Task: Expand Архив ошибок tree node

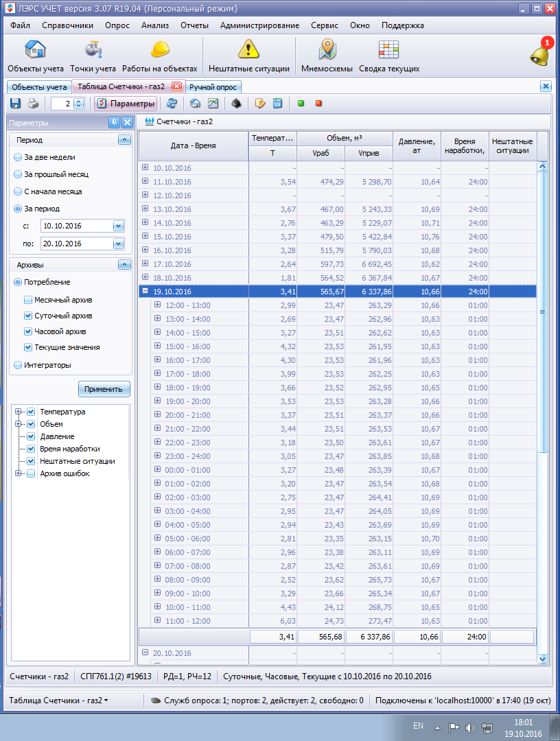Action: pyautogui.click(x=19, y=473)
